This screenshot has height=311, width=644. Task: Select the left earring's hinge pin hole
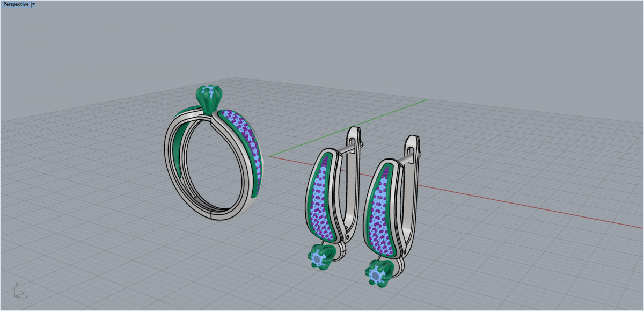click(348, 235)
